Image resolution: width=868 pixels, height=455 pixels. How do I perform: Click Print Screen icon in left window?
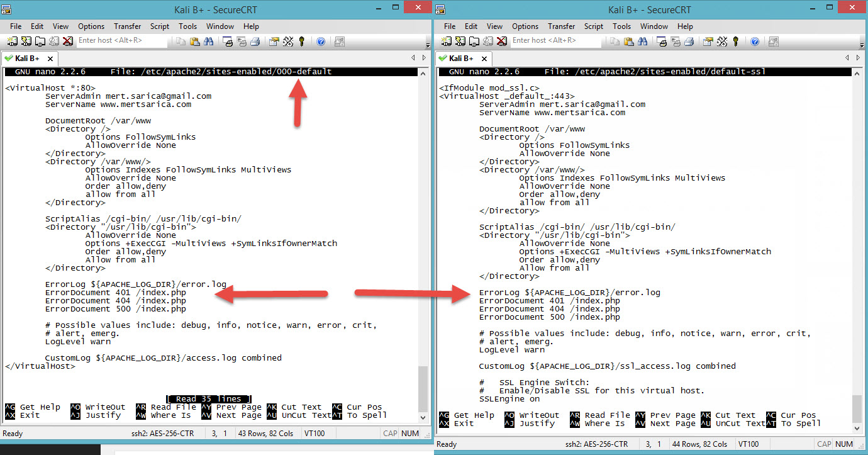coord(228,42)
